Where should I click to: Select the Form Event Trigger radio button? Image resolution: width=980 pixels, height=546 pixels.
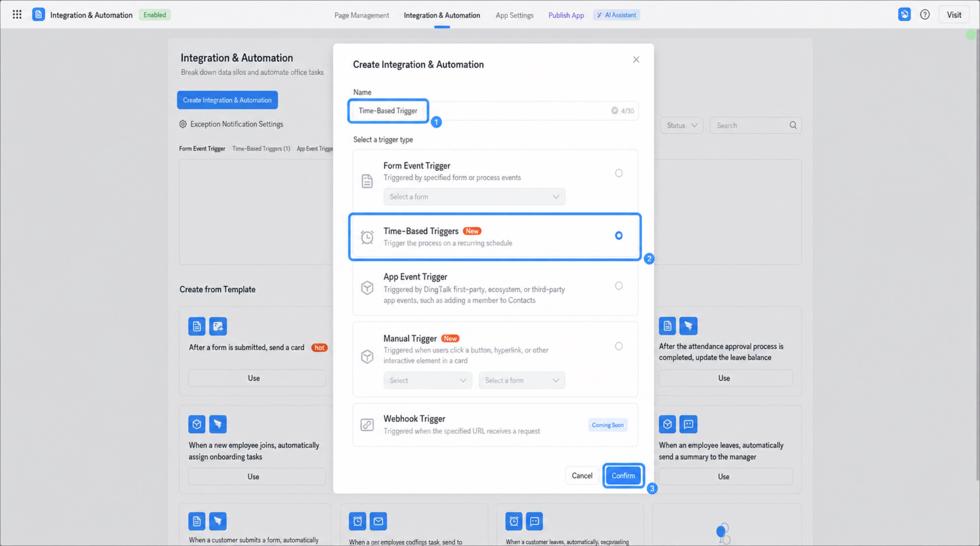619,173
